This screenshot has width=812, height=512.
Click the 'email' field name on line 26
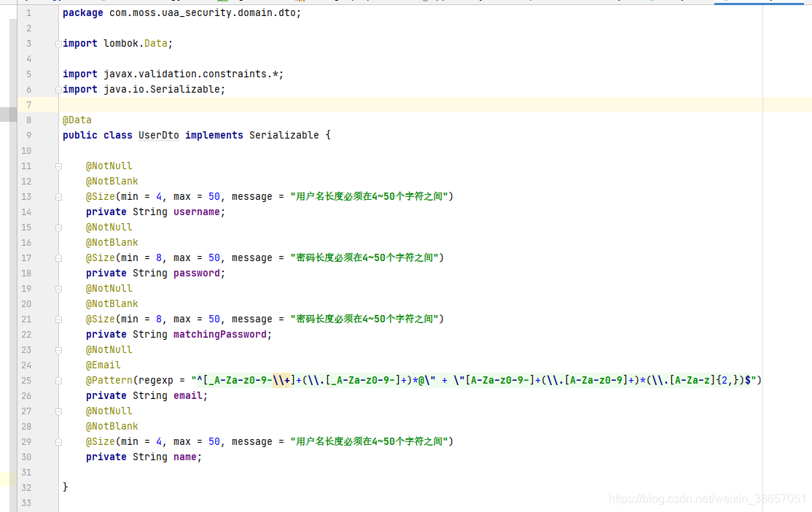(187, 395)
